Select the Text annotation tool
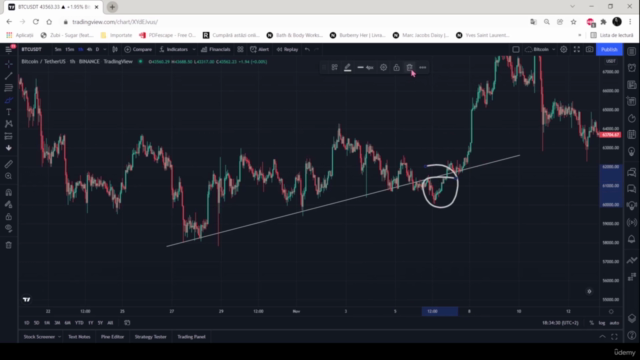Viewport: 640px width, 360px height. [9, 112]
